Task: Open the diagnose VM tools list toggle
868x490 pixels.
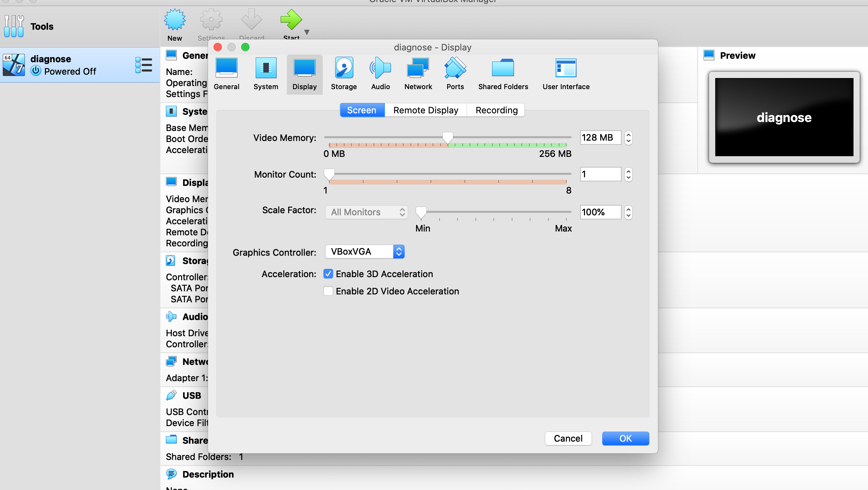Action: [x=144, y=65]
